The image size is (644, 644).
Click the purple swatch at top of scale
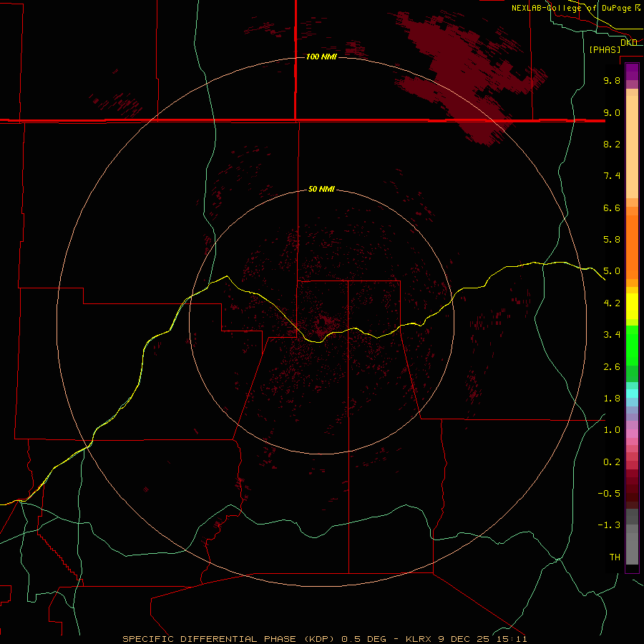click(x=632, y=72)
